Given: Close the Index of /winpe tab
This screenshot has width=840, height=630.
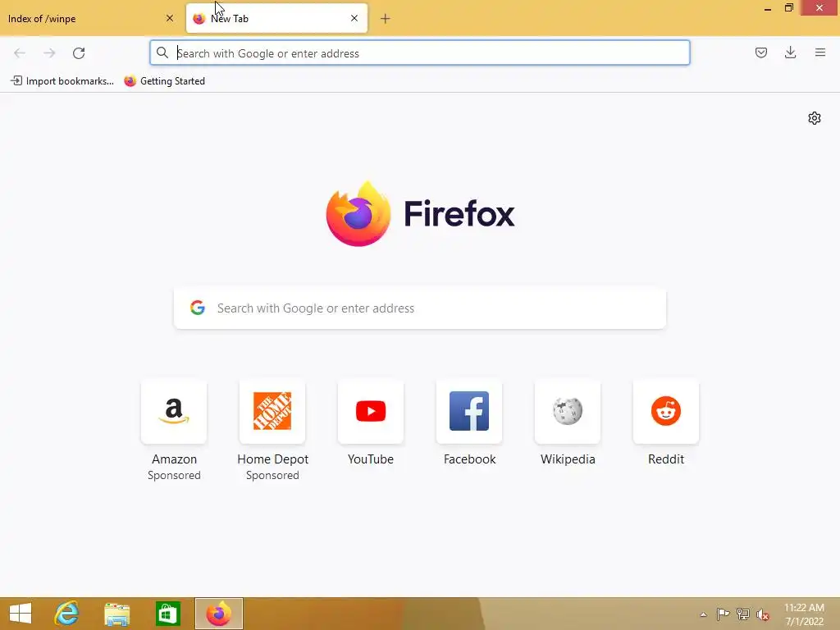Looking at the screenshot, I should 169,18.
